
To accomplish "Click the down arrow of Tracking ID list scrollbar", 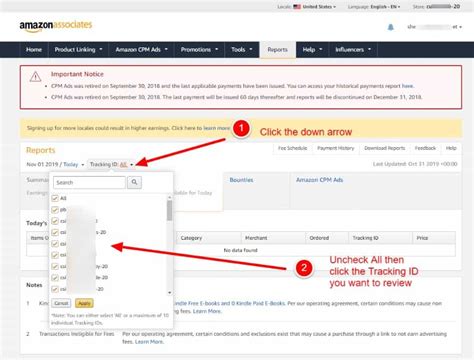I will coord(169,292).
